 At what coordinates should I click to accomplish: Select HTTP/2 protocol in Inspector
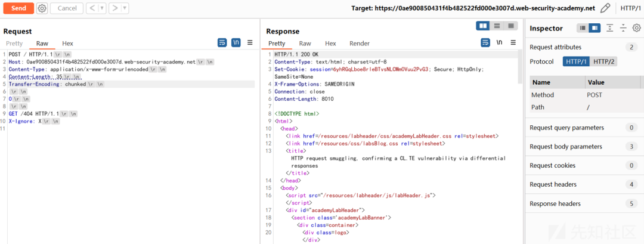pyautogui.click(x=603, y=61)
